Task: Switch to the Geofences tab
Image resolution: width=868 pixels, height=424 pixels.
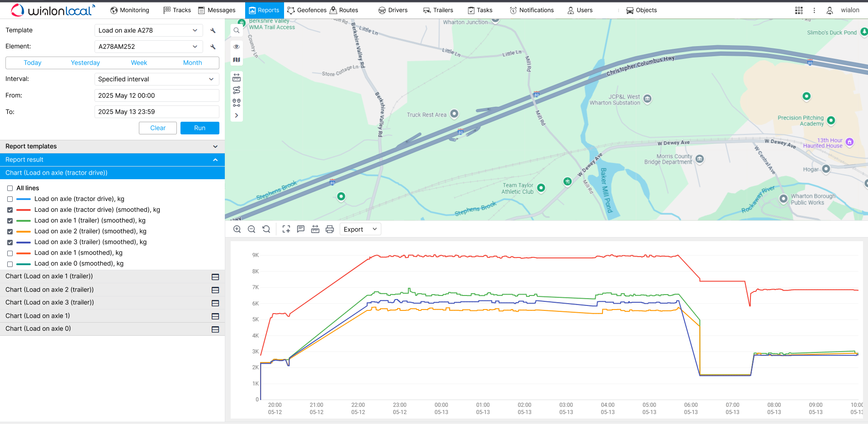Action: [x=307, y=10]
